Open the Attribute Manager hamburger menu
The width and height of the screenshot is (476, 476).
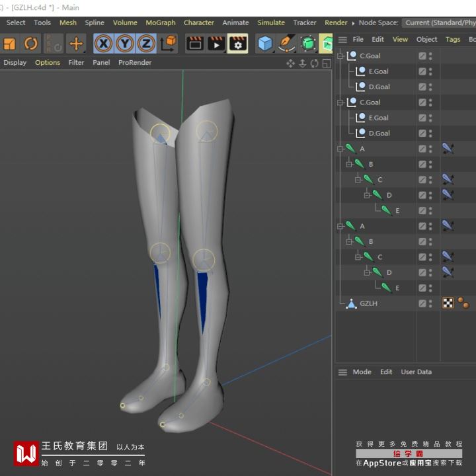342,372
